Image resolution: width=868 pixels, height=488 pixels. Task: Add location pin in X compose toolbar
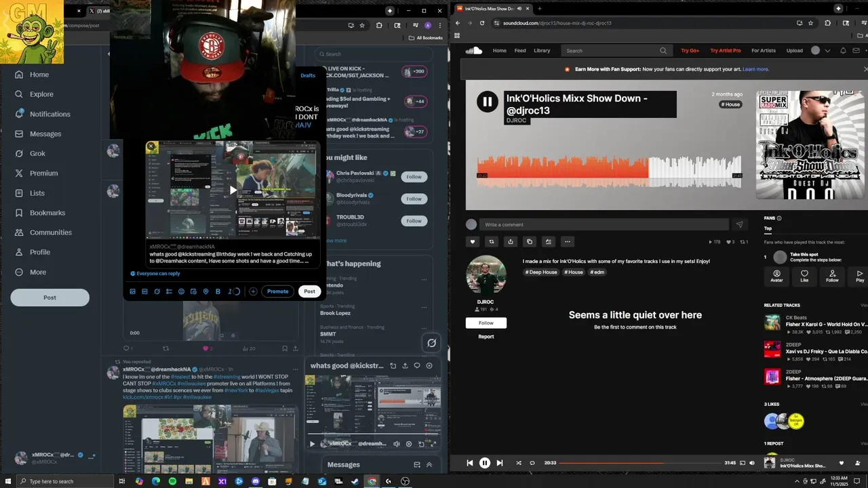click(x=205, y=291)
